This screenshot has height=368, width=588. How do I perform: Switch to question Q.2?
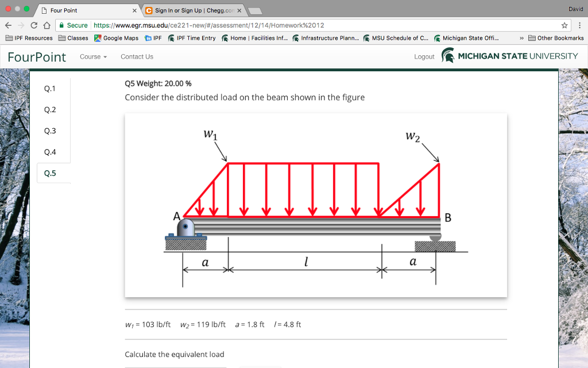point(50,110)
